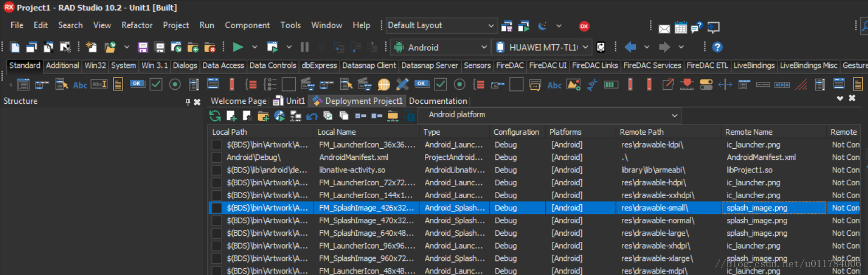
Task: Sort by the Type column header
Action: pos(455,132)
